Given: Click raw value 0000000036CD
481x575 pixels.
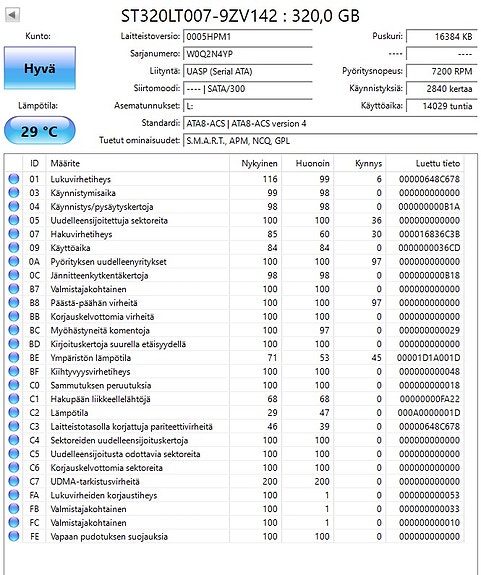Looking at the screenshot, I should (429, 248).
